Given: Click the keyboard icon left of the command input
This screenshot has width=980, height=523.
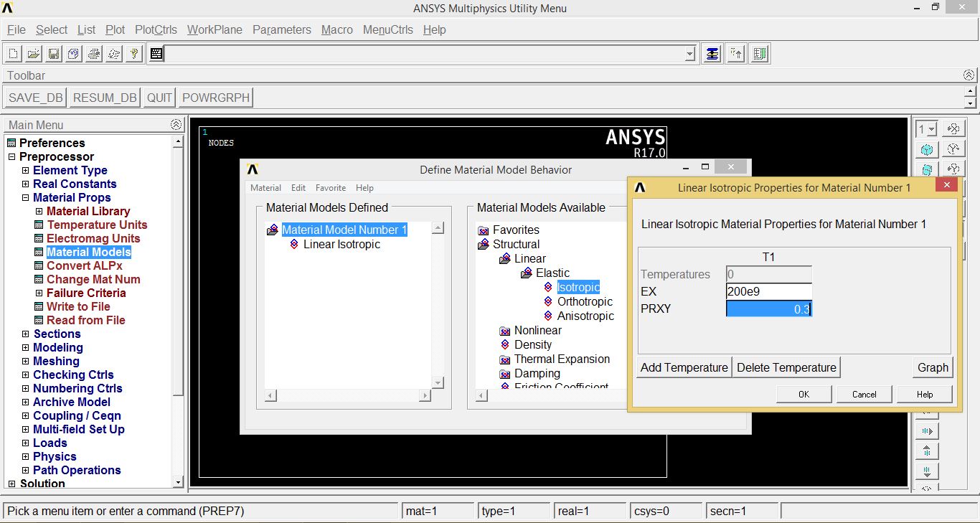Looking at the screenshot, I should (x=156, y=53).
